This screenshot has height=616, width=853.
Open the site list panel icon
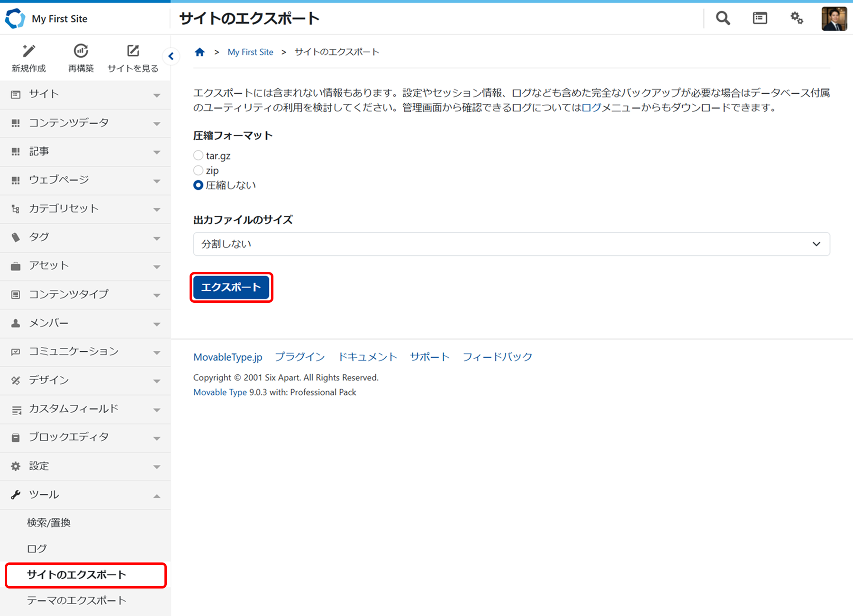[760, 18]
